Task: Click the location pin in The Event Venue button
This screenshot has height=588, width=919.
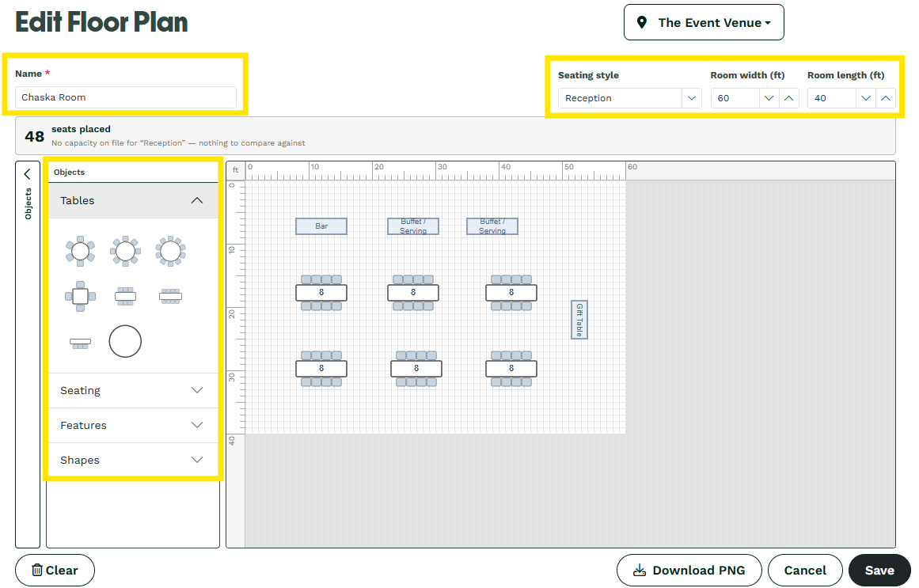Action: click(x=642, y=22)
